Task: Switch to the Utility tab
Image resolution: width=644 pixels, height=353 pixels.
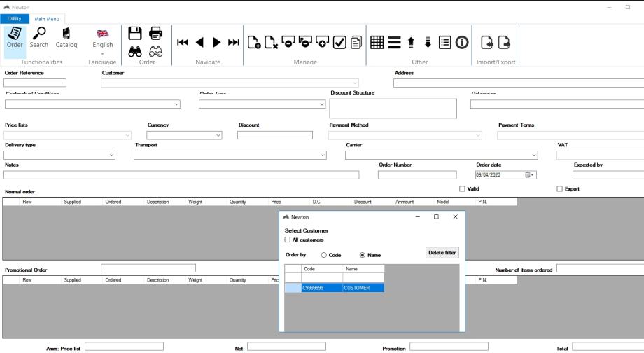Action: [x=15, y=17]
